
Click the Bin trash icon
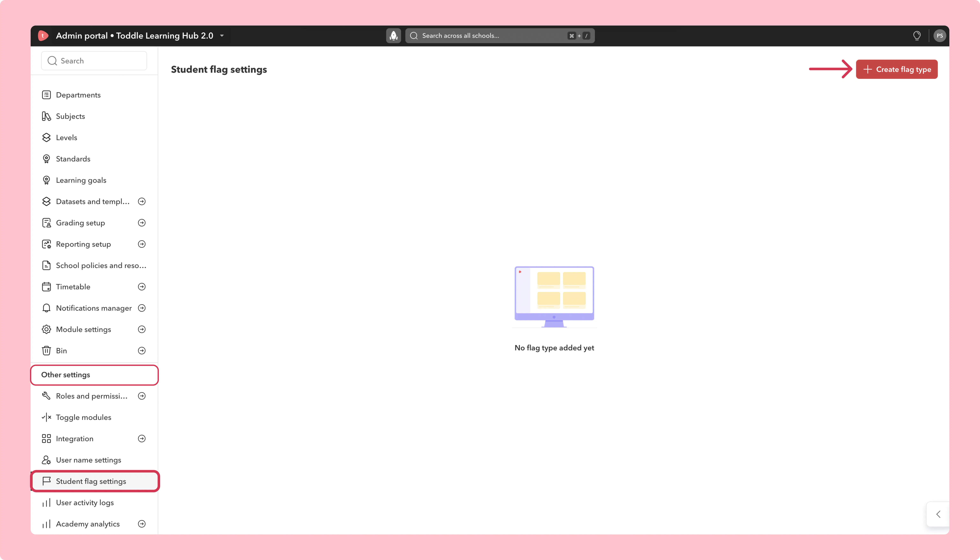coord(47,351)
